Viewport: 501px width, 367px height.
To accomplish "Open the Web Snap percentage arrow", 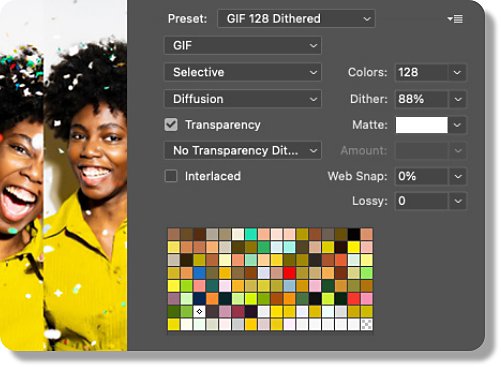I will pyautogui.click(x=458, y=176).
